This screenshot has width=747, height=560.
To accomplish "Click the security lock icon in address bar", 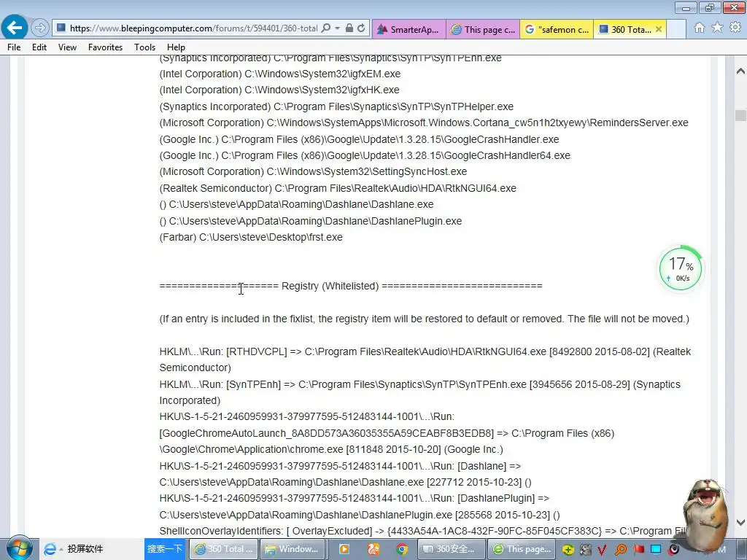I will (x=349, y=28).
